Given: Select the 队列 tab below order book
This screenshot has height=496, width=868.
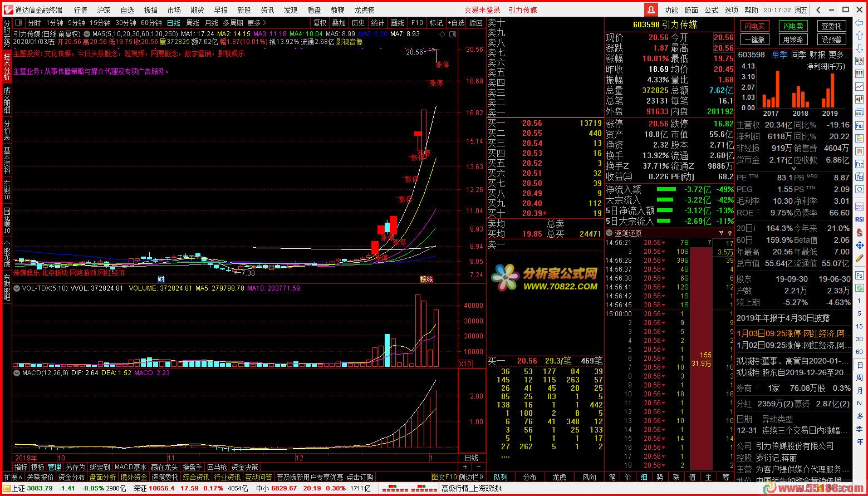Looking at the screenshot, I should 501,477.
